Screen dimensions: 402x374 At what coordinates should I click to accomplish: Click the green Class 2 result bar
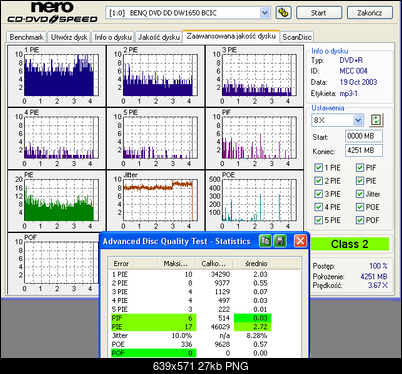click(350, 244)
